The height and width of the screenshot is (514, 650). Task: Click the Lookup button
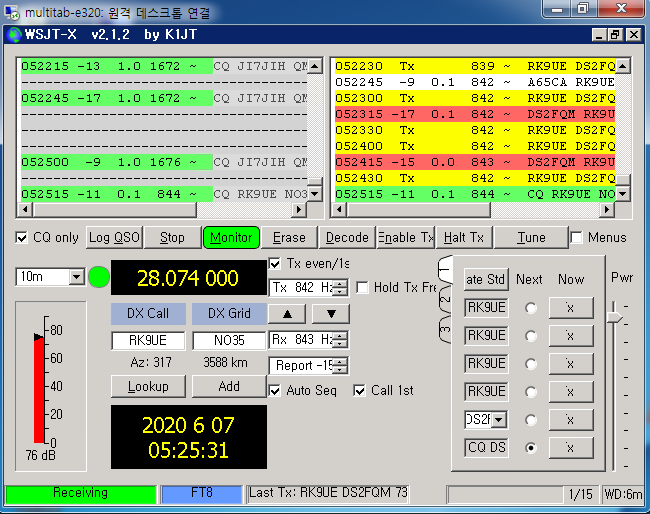coord(148,386)
